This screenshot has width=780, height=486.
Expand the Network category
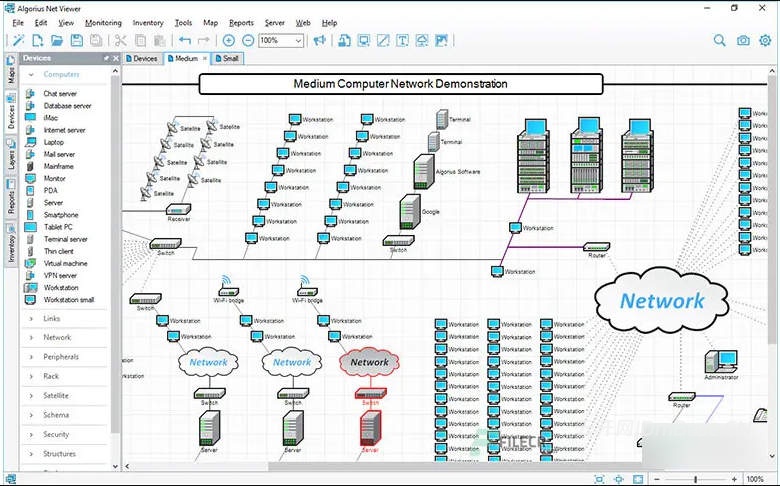point(31,337)
